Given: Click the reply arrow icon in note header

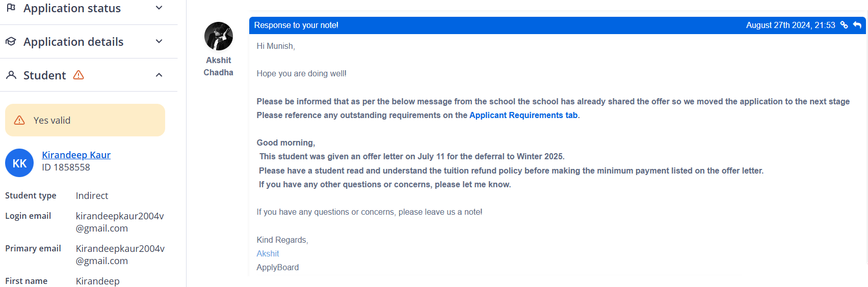Looking at the screenshot, I should (x=857, y=25).
